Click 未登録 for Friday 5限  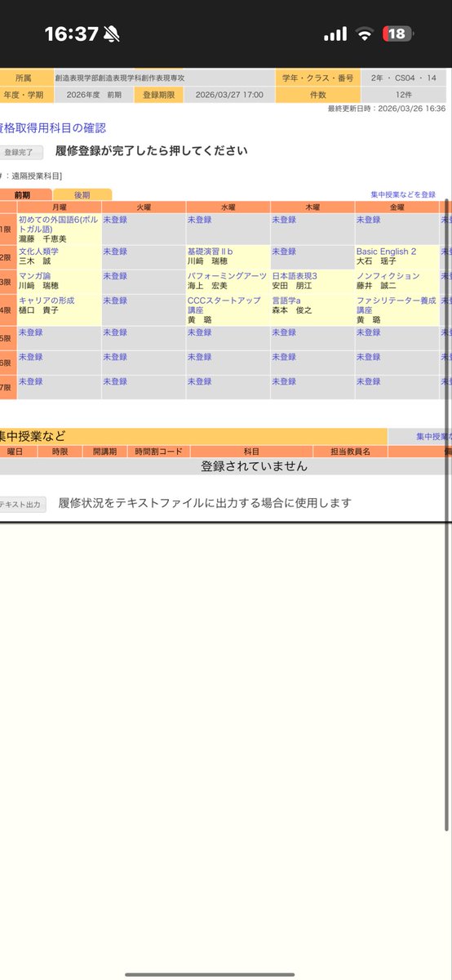point(369,332)
